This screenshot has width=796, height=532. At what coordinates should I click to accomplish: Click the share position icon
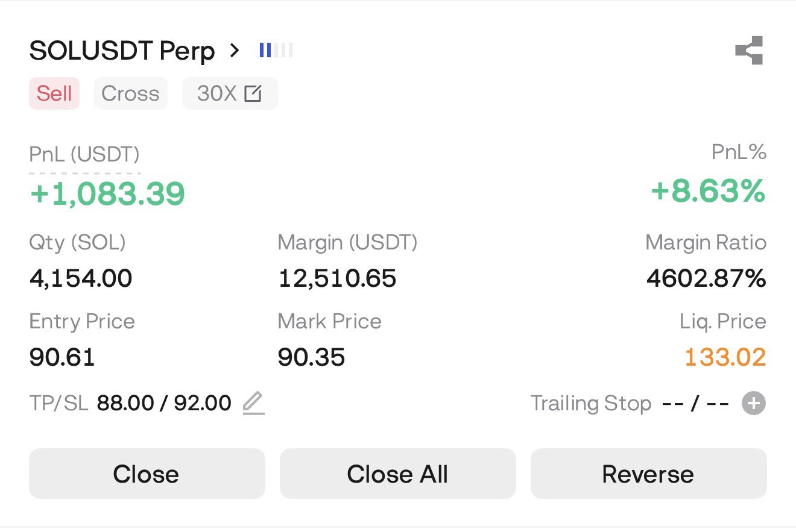(749, 51)
